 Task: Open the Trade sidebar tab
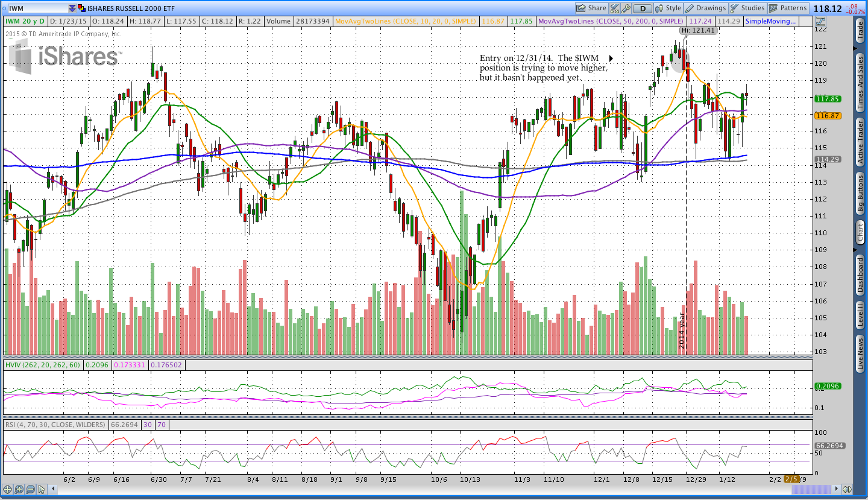click(x=860, y=32)
